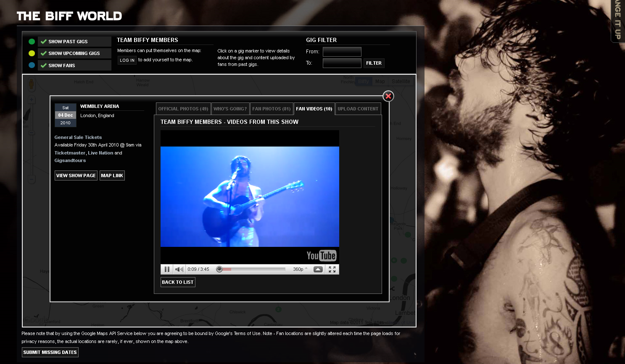Click Back To List button
The image size is (625, 364).
tap(178, 282)
